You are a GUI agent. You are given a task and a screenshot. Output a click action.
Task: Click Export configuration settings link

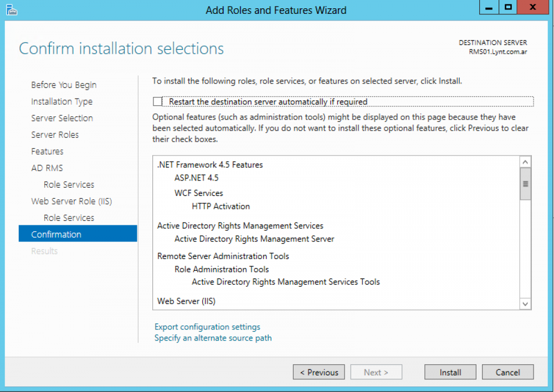coord(207,327)
